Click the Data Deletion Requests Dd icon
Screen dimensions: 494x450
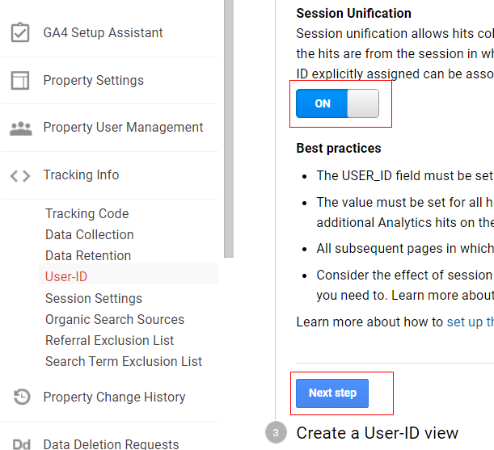22,444
